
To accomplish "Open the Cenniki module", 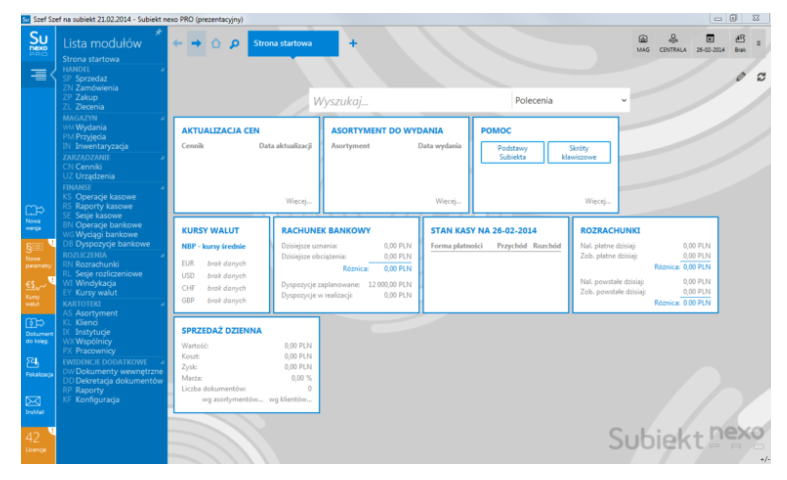I will [x=89, y=167].
